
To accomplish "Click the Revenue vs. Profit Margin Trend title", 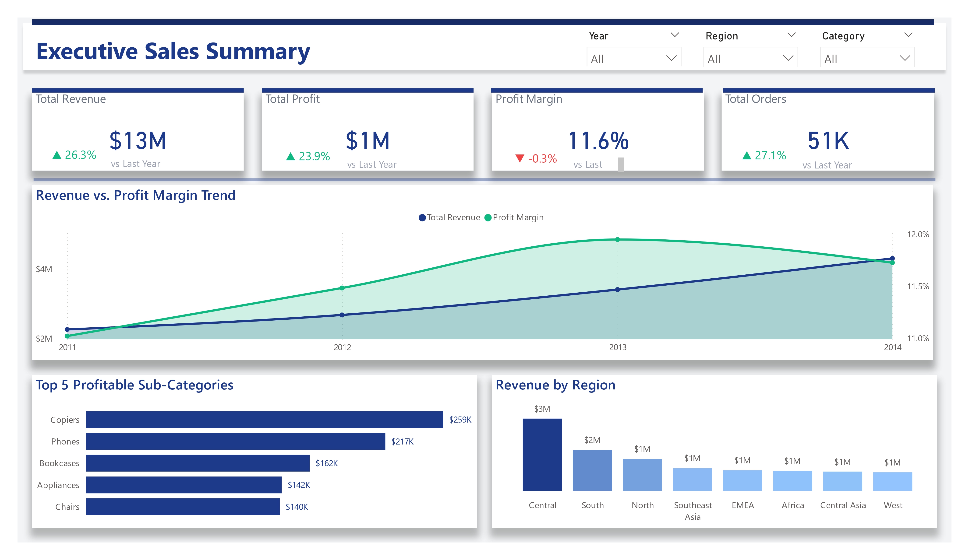I will click(135, 195).
